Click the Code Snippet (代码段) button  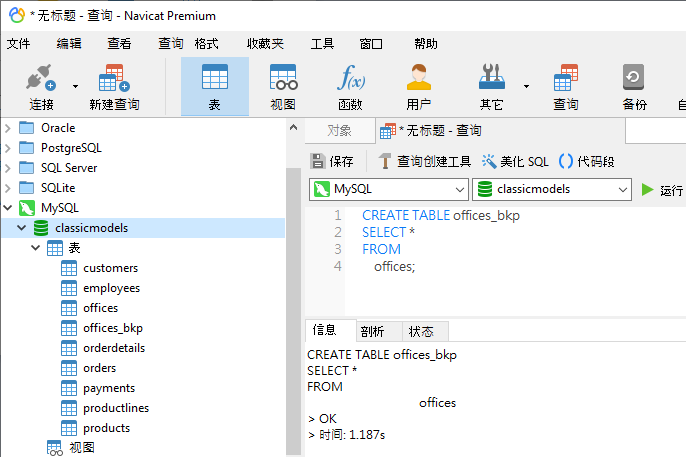point(586,161)
